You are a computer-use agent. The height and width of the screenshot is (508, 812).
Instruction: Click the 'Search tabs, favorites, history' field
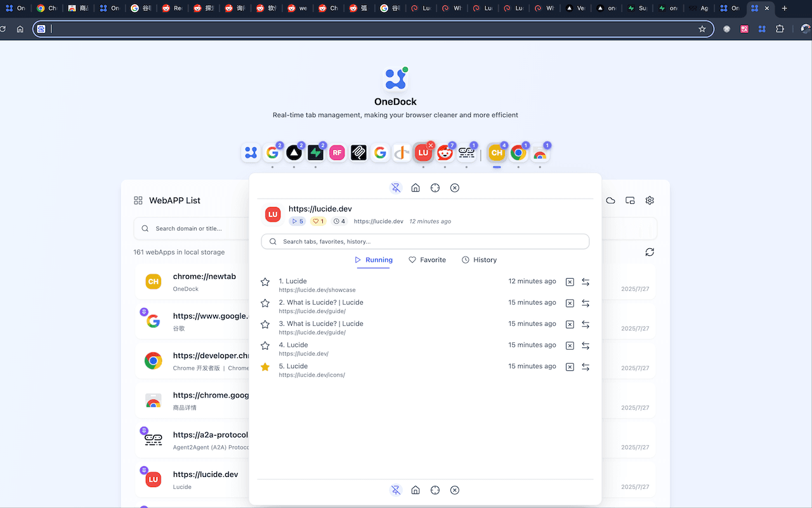pos(424,241)
